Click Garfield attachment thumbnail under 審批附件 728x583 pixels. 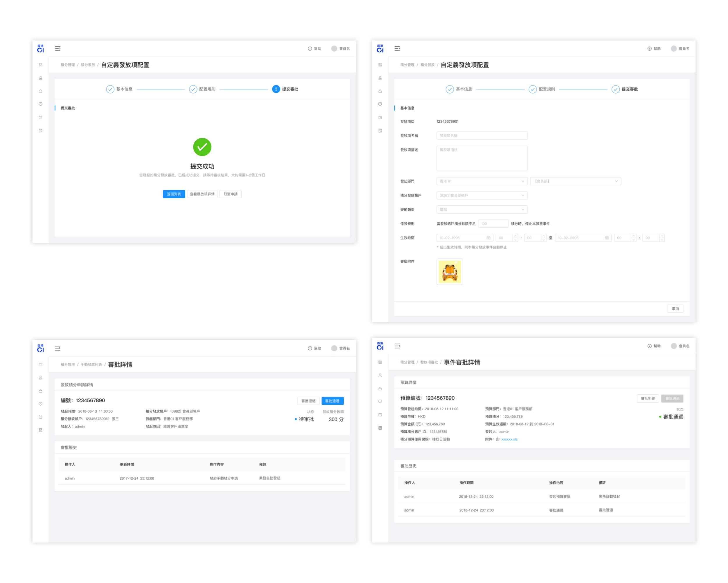(449, 272)
